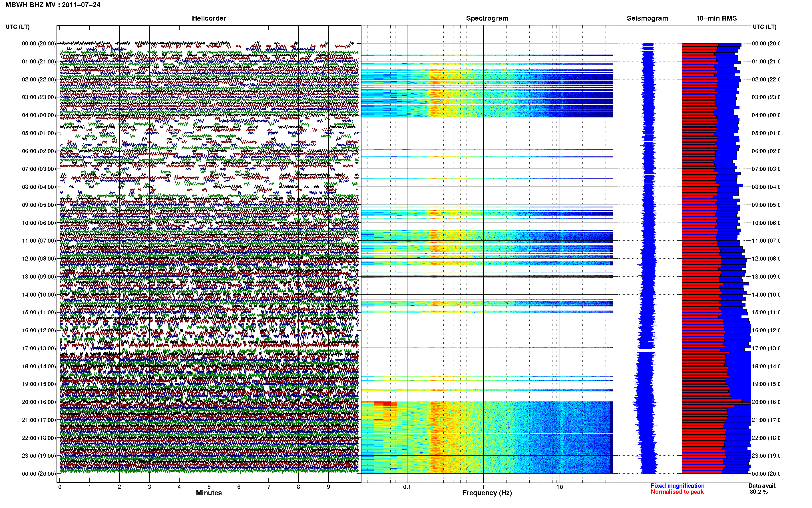Select the left time label '20:00 (16:00)'
The image size is (812, 508).
pos(39,402)
